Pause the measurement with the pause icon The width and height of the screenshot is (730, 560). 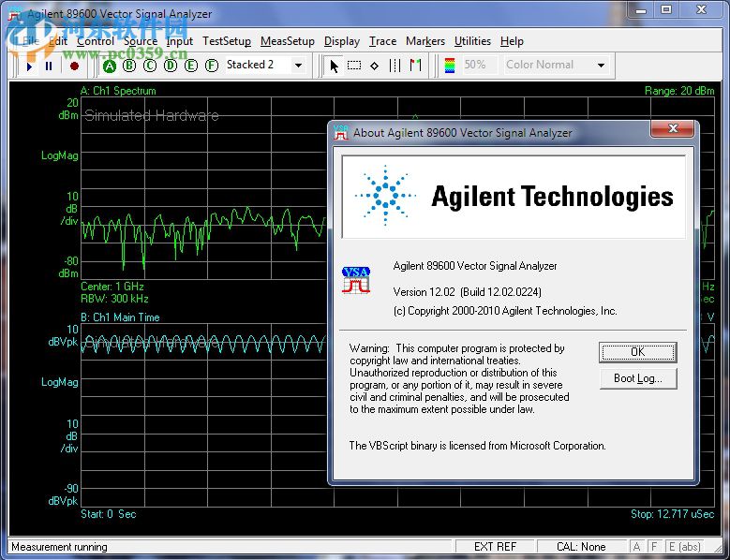[x=49, y=66]
